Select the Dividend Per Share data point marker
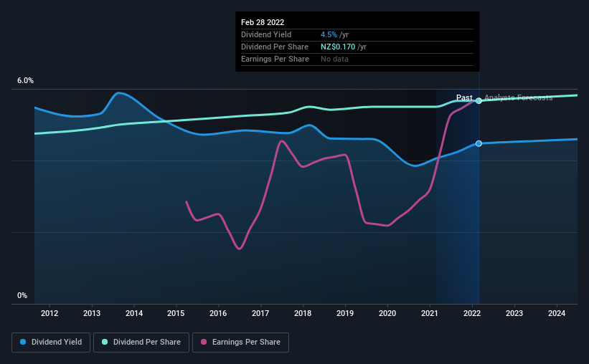 coord(479,100)
